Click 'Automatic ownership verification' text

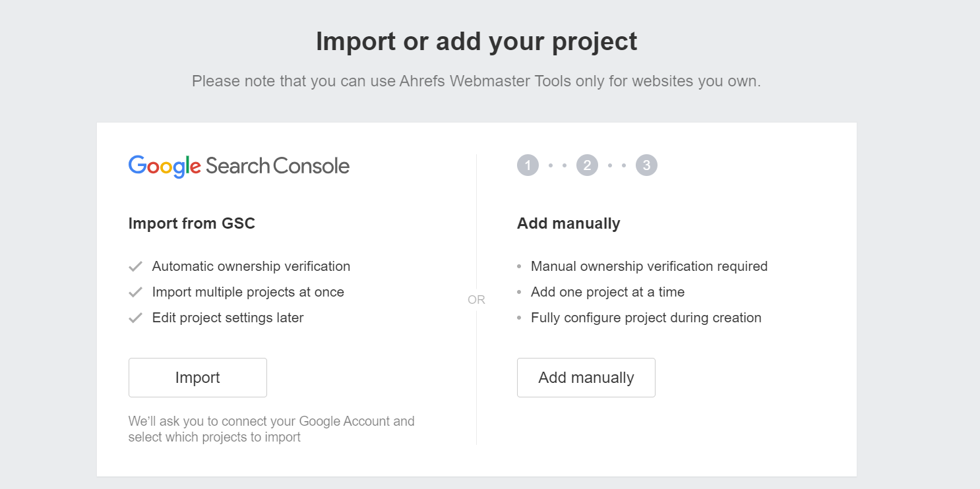pyautogui.click(x=251, y=266)
